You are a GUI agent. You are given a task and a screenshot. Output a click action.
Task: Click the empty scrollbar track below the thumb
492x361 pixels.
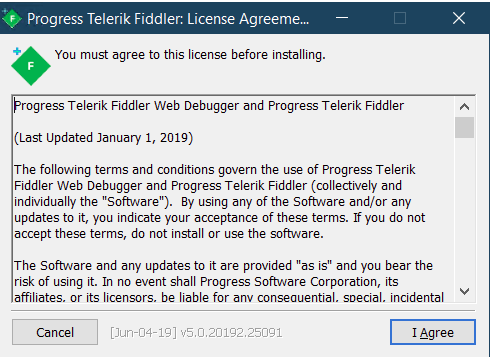(464, 210)
